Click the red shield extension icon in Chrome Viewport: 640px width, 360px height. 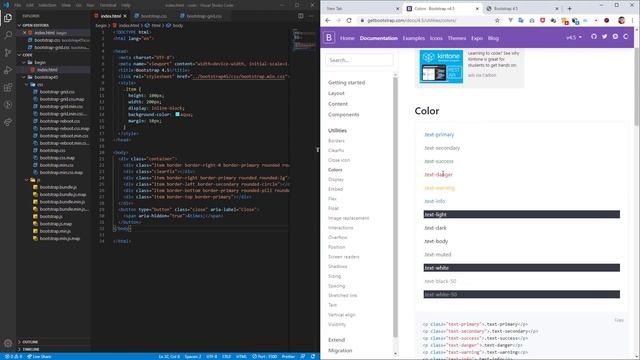[542, 20]
